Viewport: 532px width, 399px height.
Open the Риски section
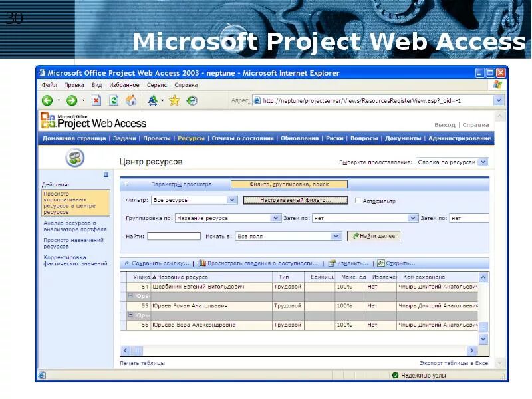point(334,138)
